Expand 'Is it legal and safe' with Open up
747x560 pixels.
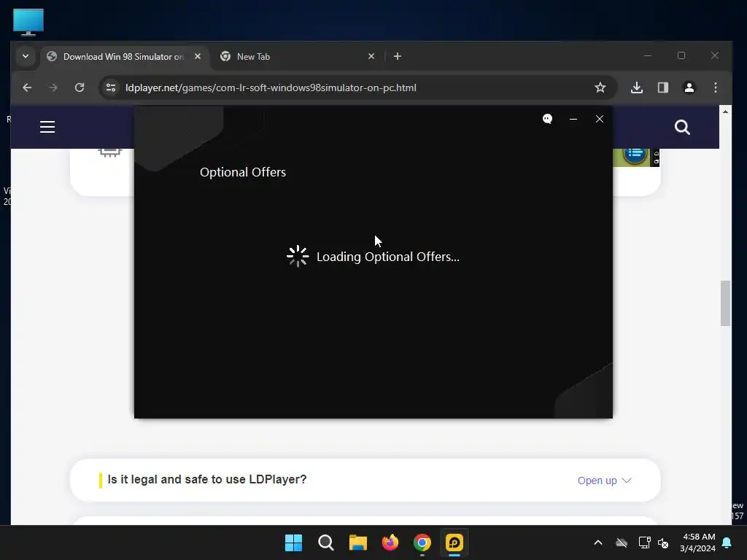click(x=604, y=481)
